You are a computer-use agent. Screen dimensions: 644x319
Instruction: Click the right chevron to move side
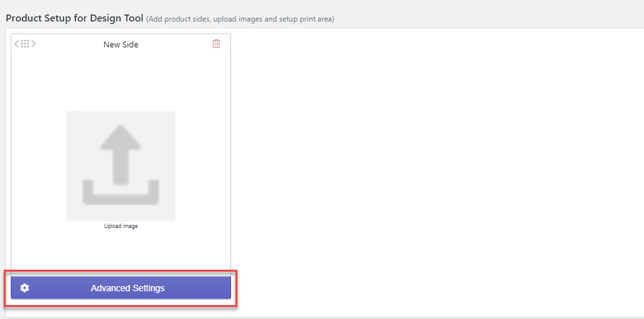pyautogui.click(x=33, y=44)
